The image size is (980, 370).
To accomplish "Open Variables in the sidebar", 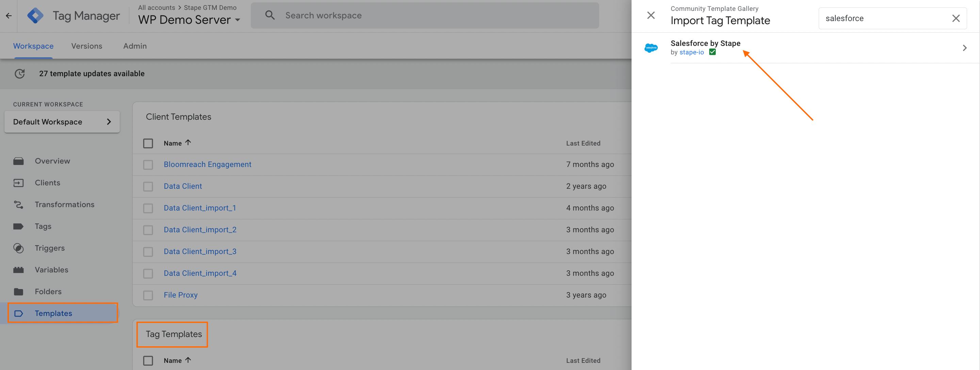I will (x=52, y=270).
